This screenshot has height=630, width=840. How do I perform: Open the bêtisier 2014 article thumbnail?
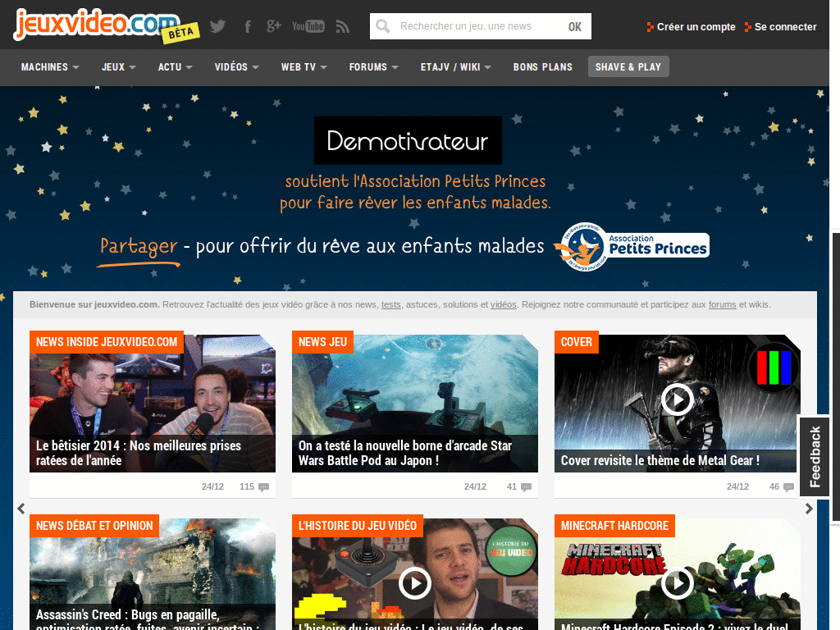point(153,404)
